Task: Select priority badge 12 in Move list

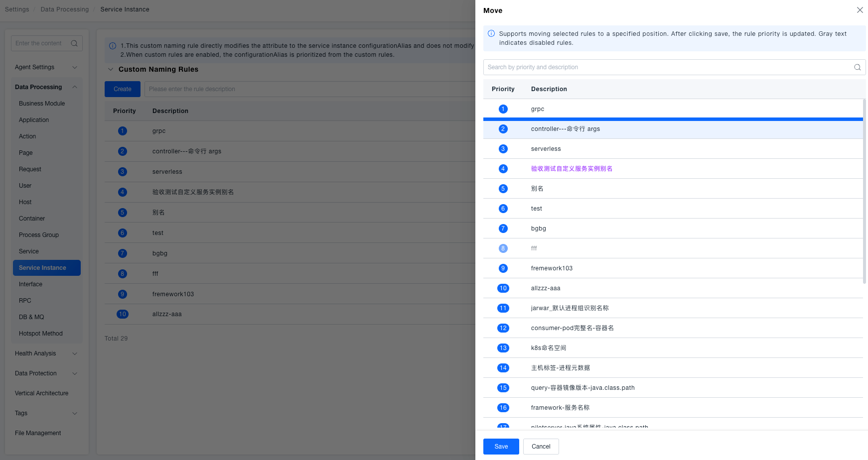Action: click(503, 328)
